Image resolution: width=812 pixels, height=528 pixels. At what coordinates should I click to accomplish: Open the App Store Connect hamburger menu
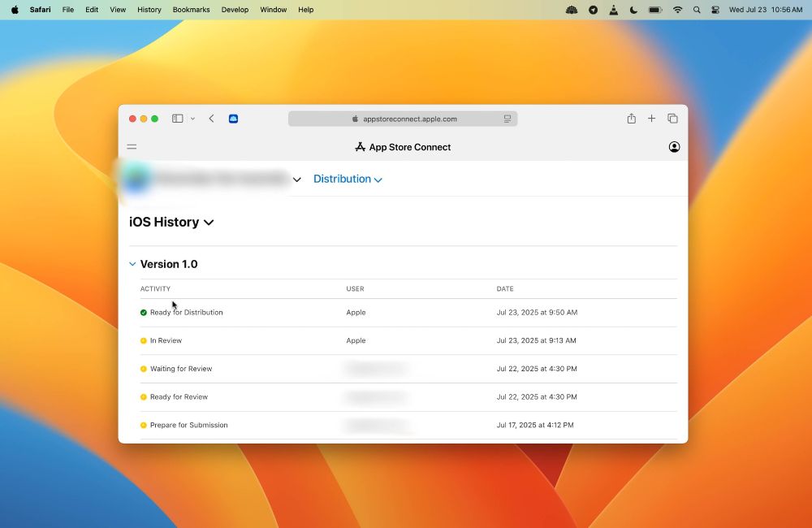pos(132,147)
